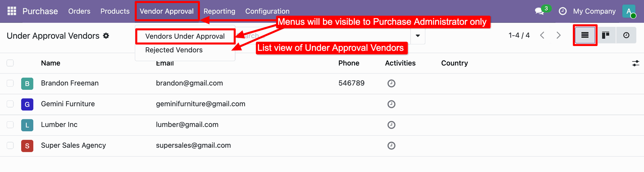Tick the Lumber Inc row checkbox
Viewport: 644px width, 172px height.
pyautogui.click(x=10, y=125)
